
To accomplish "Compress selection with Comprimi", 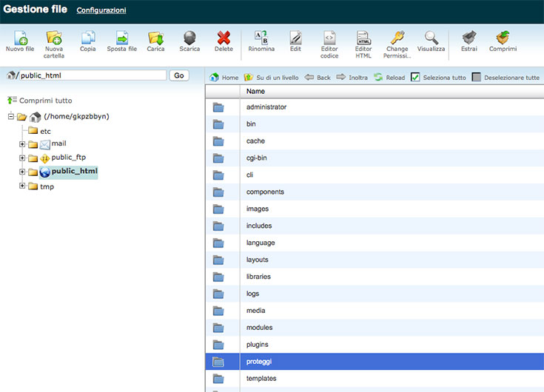I will tap(503, 41).
